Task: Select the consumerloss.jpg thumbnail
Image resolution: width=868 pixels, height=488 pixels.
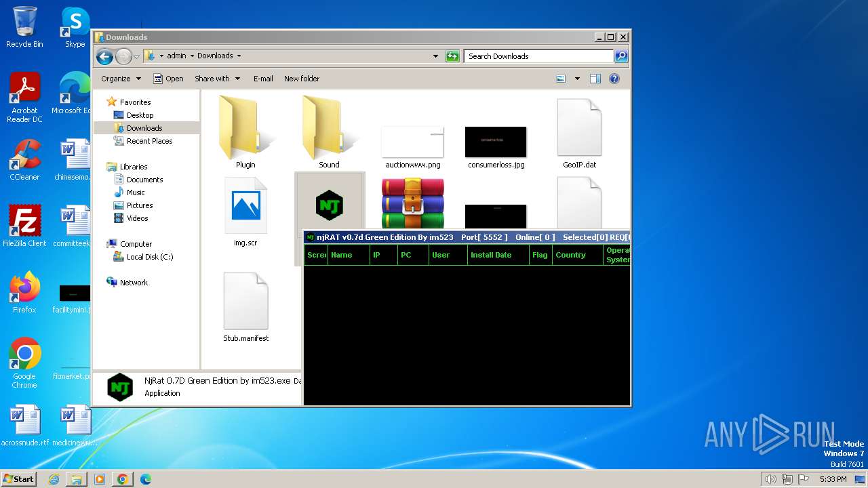Action: coord(496,146)
